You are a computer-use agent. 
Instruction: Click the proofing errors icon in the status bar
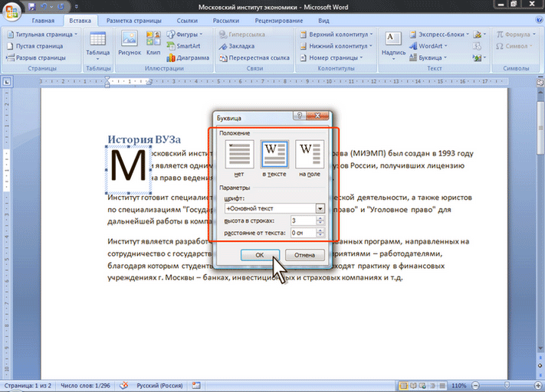[123, 385]
